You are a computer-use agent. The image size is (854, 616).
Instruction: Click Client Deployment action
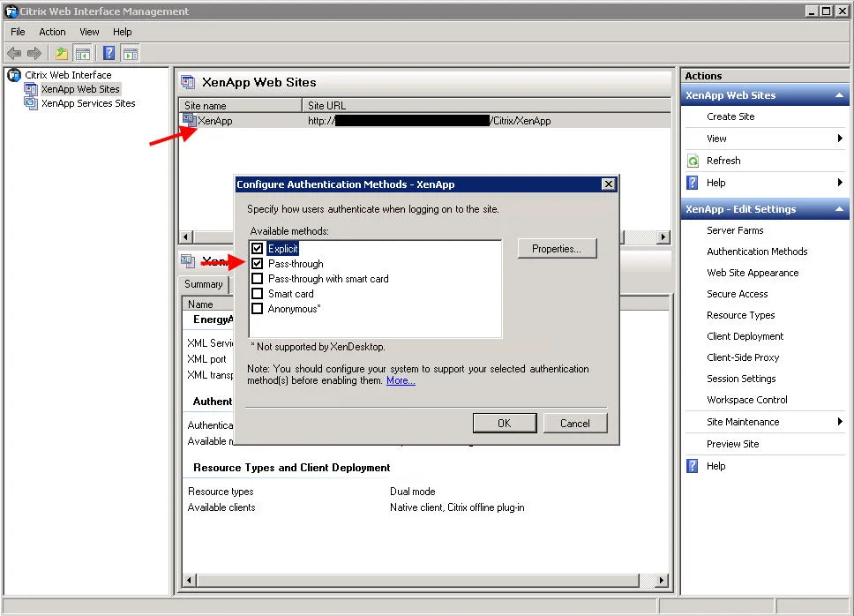point(745,336)
